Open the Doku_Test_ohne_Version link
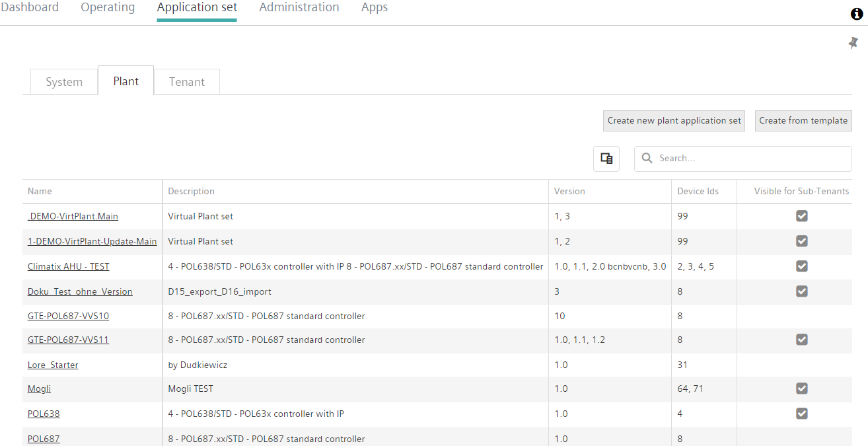Viewport: 868px width, 446px height. pos(80,291)
